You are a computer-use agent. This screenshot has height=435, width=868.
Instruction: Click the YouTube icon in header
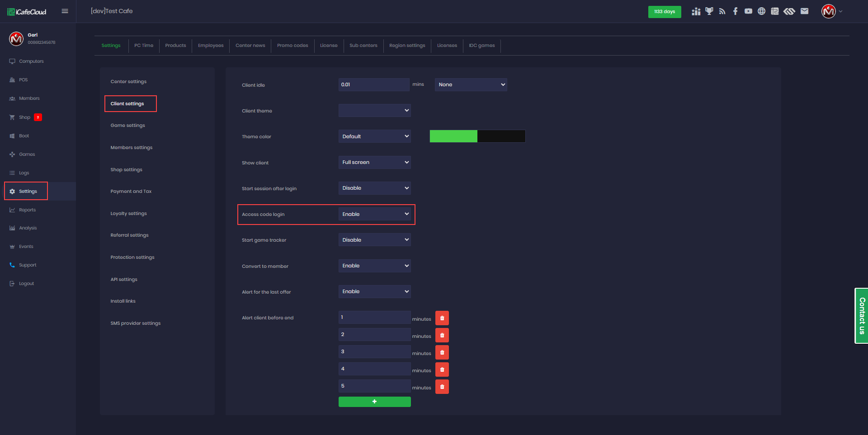pos(748,11)
